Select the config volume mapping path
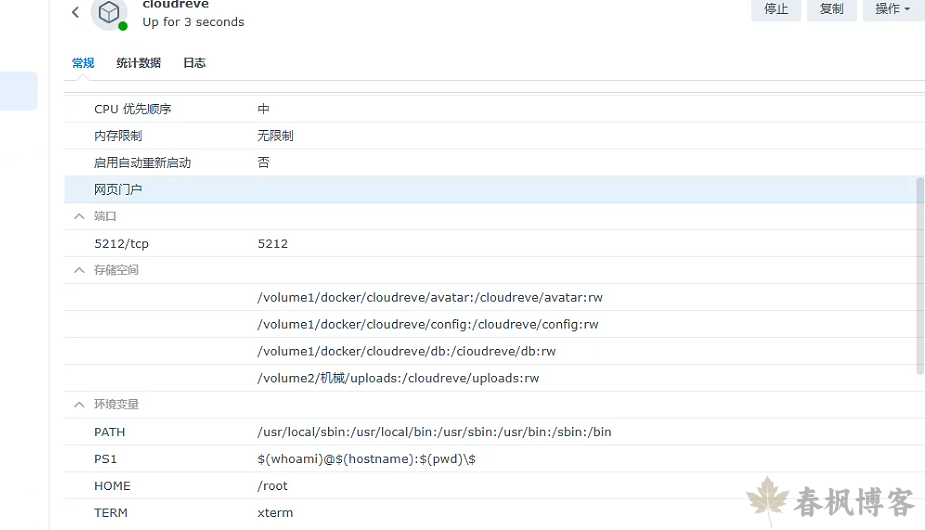This screenshot has height=530, width=925. tap(428, 325)
